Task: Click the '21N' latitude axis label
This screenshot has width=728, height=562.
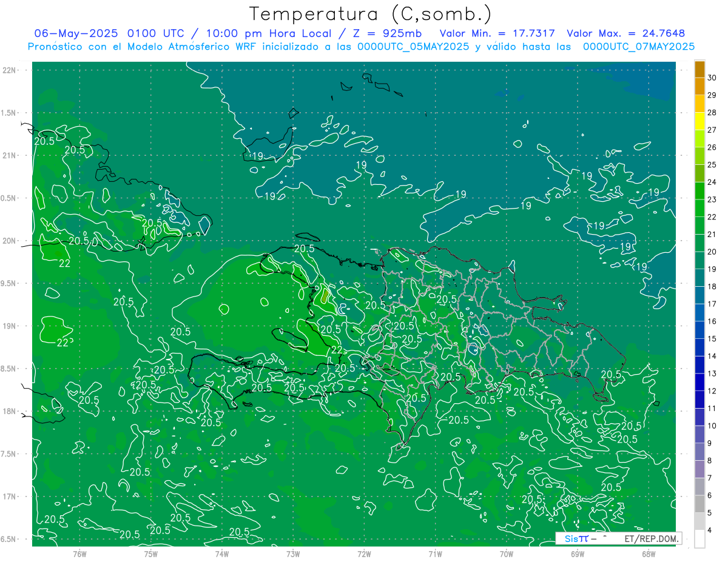Action: pyautogui.click(x=9, y=155)
